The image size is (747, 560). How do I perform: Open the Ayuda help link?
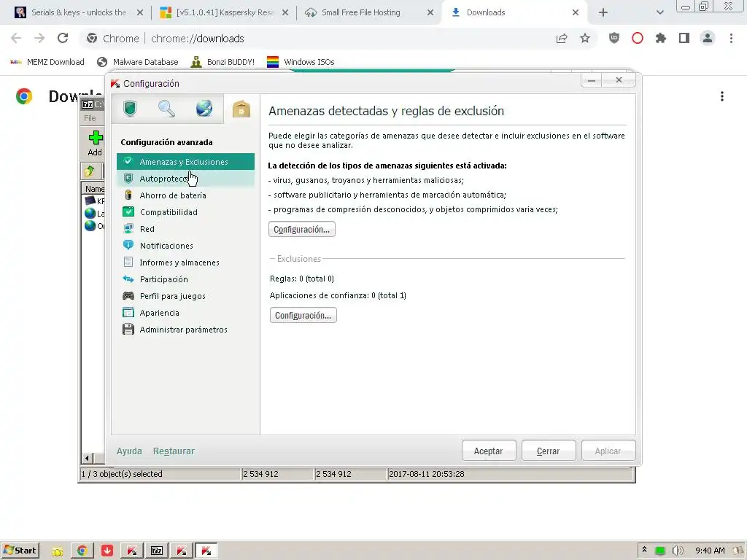[129, 451]
